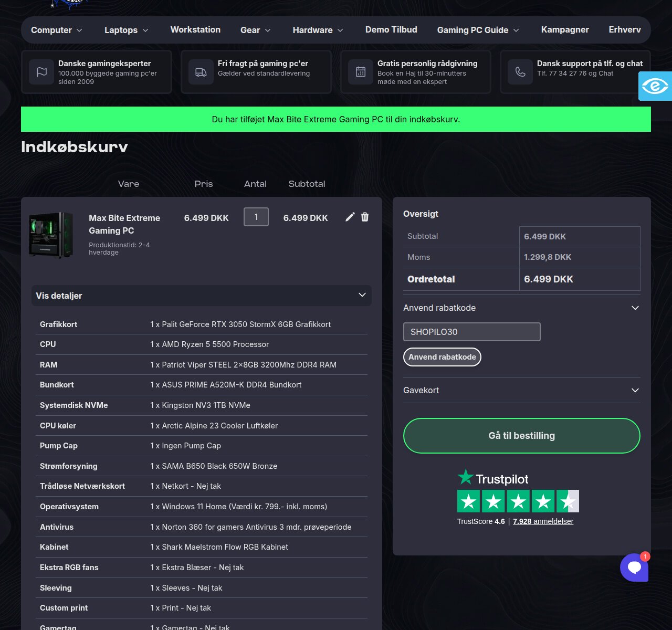Screen dimensions: 672x630
Task: Click the calendar icon for personlig rådgivning
Action: (361, 72)
